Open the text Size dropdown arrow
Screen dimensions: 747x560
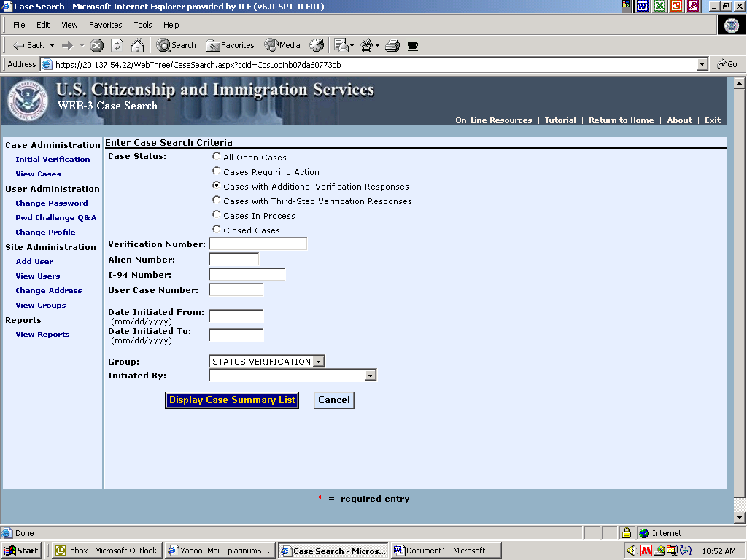[x=377, y=46]
